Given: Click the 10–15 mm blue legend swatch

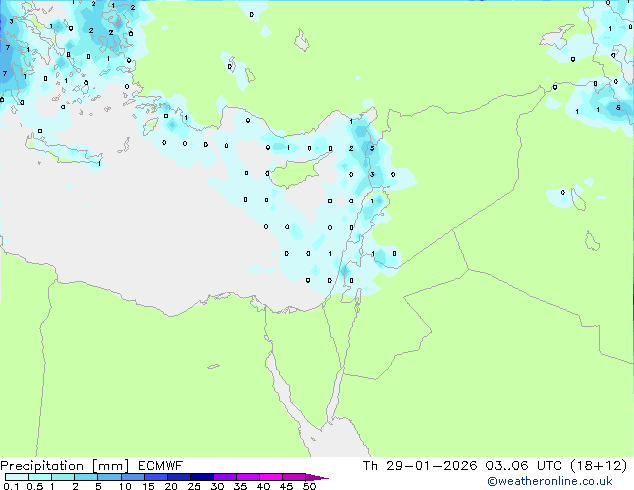Looking at the screenshot, I should click(133, 477).
